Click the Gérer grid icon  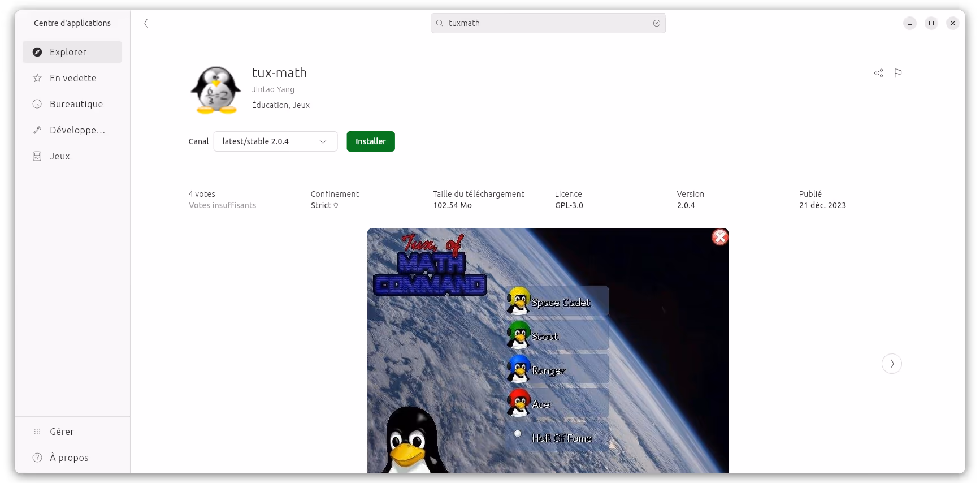click(37, 432)
